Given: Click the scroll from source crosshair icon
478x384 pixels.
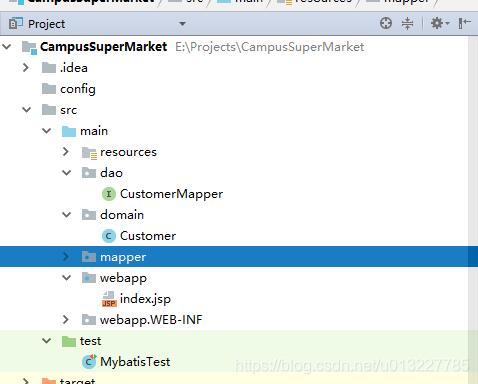Looking at the screenshot, I should (x=386, y=24).
